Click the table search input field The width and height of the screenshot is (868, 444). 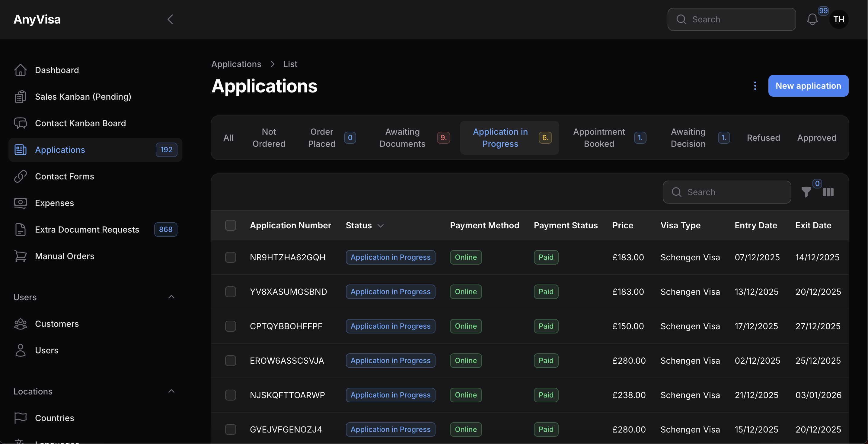726,192
